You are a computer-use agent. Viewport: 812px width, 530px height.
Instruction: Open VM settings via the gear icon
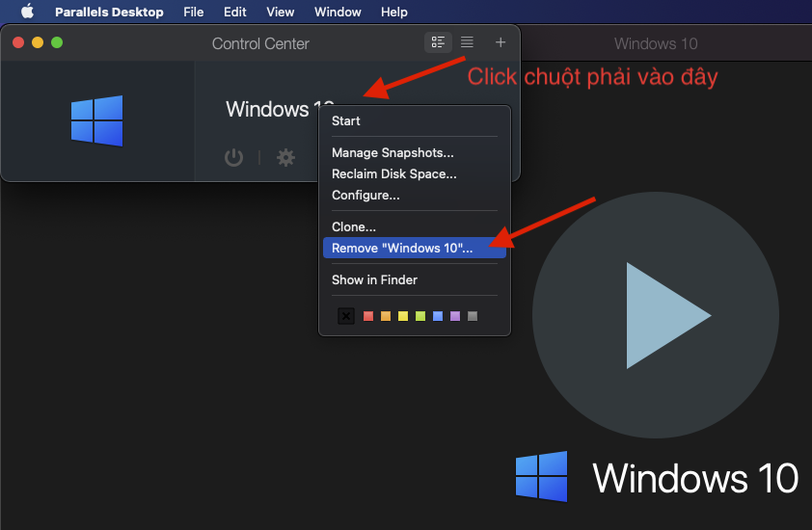tap(285, 157)
